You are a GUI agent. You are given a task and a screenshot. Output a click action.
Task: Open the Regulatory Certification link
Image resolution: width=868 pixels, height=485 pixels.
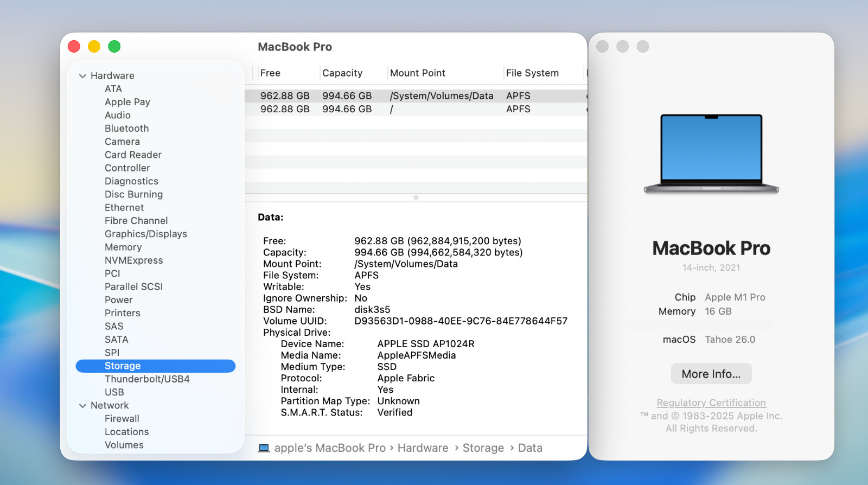tap(711, 403)
